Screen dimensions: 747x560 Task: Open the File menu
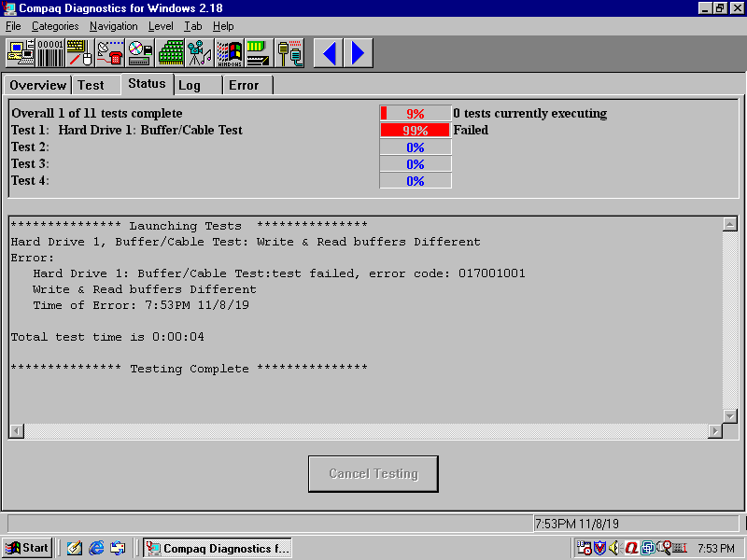coord(13,26)
